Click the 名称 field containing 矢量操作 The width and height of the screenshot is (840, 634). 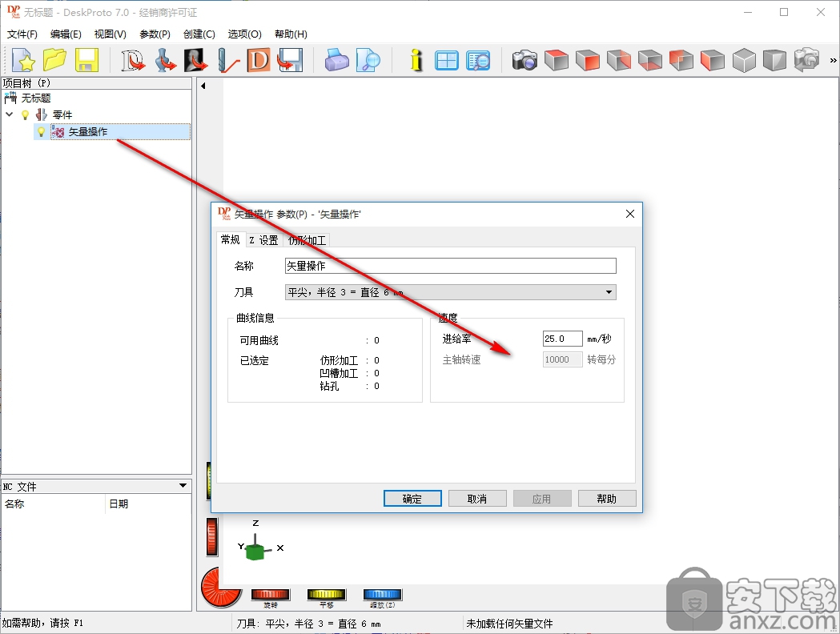click(451, 266)
